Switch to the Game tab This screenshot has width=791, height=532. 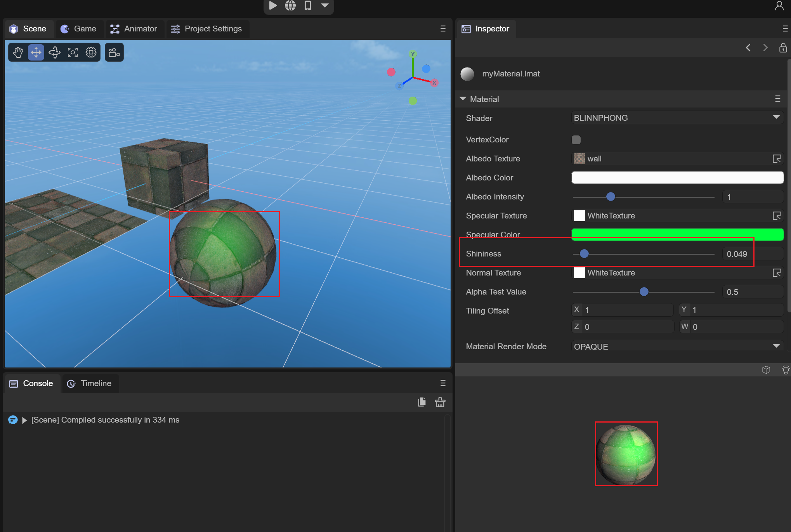(79, 29)
